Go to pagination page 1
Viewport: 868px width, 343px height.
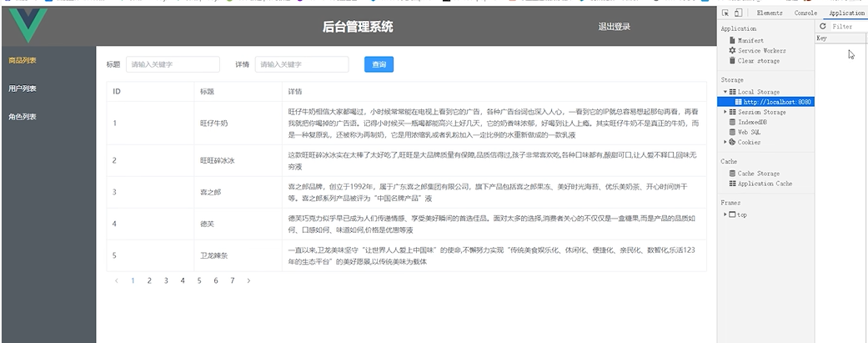(x=133, y=280)
